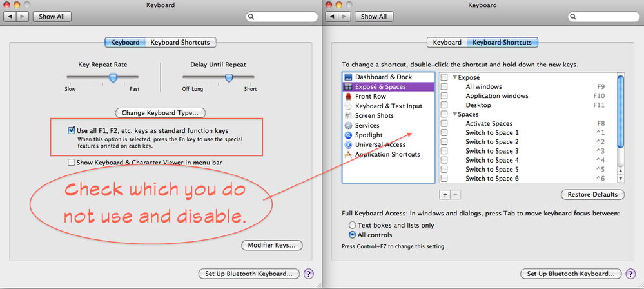Enable the Activate Spaces F8 shortcut
The image size is (644, 289).
[444, 123]
